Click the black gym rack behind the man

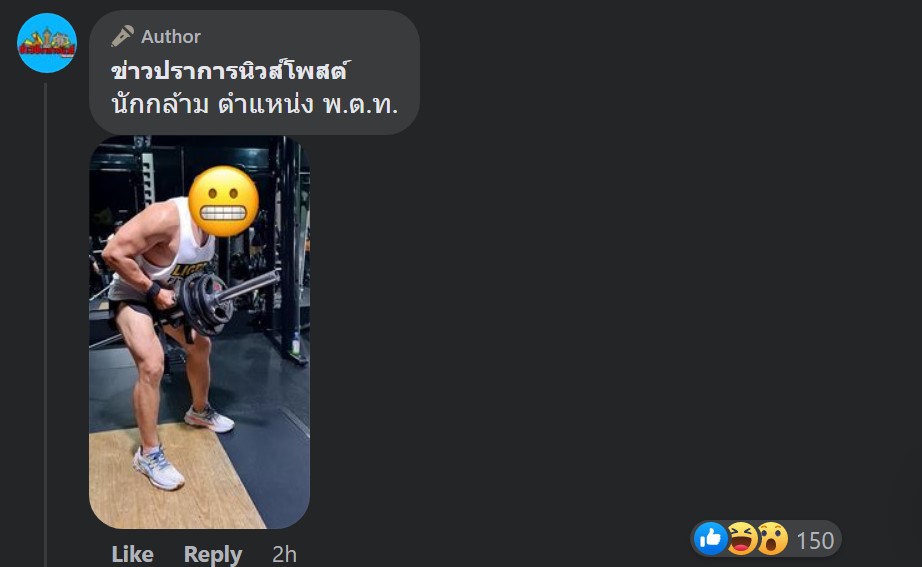288,247
